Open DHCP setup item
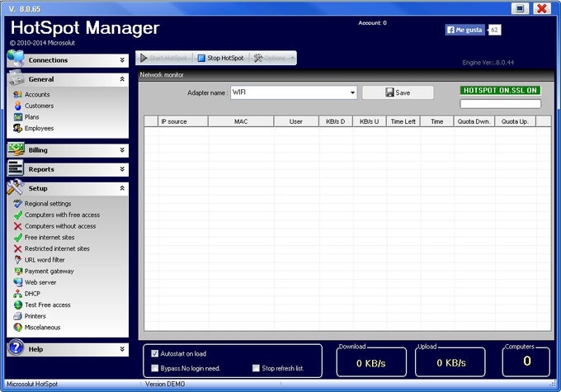The image size is (561, 392). pos(32,294)
